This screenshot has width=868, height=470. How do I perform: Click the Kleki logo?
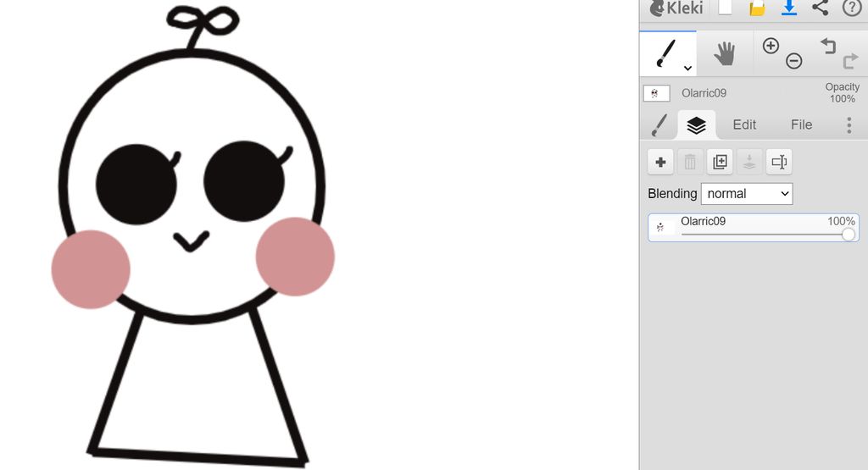[x=676, y=8]
